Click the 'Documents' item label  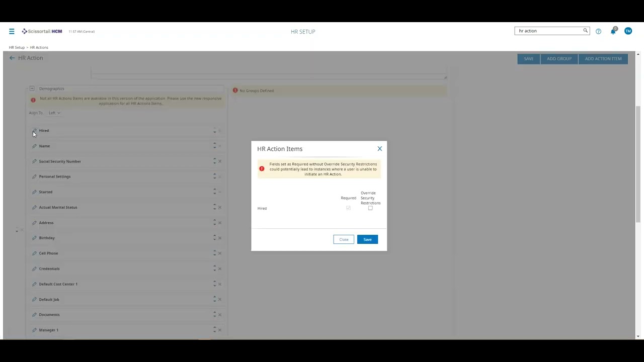49,315
